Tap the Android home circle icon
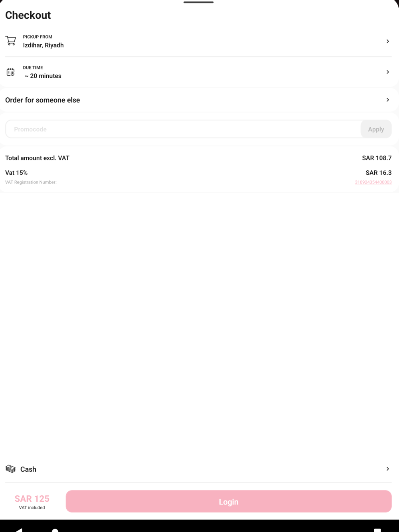399x532 pixels. click(x=55, y=530)
